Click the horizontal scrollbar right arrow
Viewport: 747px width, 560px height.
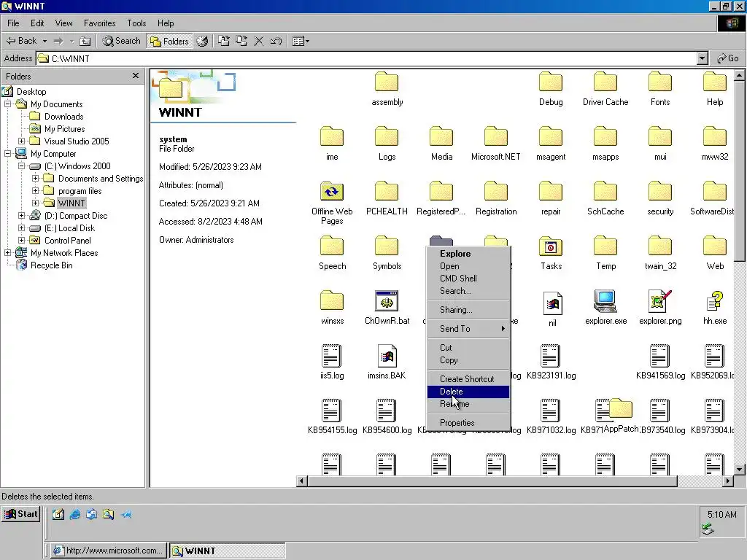click(x=728, y=481)
